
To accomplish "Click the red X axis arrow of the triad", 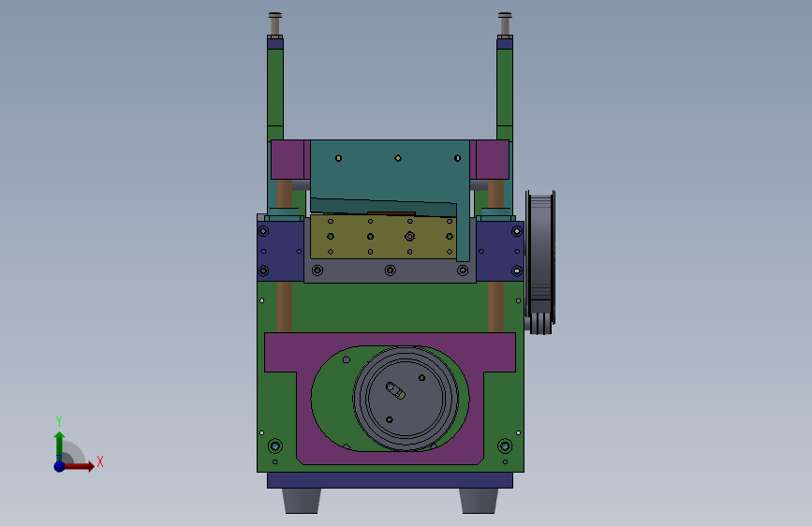I will click(x=79, y=466).
